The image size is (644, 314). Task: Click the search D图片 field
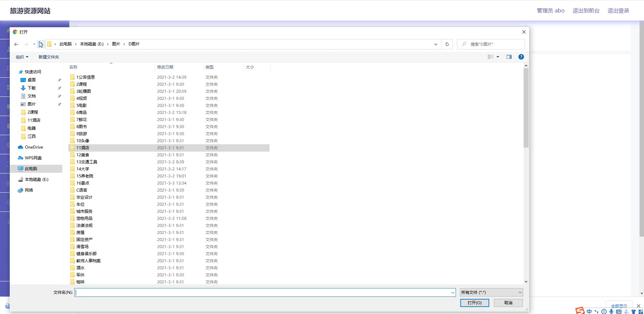click(491, 44)
